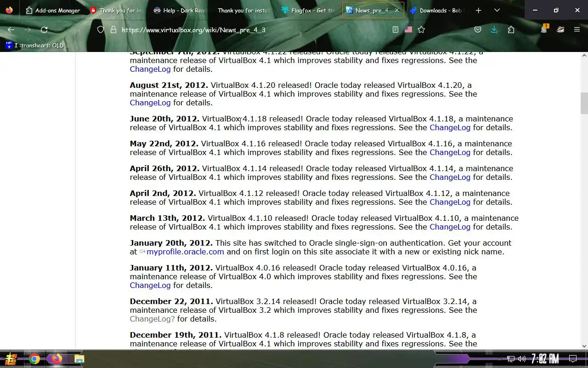Viewport: 588px width, 368px height.
Task: Click the 'December 22, 2011.' date text
Action: tap(171, 301)
